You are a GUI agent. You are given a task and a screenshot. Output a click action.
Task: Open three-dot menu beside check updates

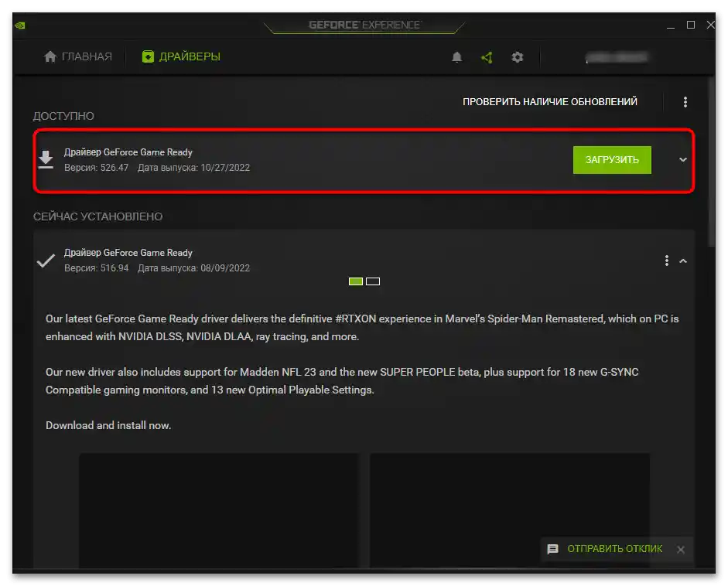(x=685, y=102)
